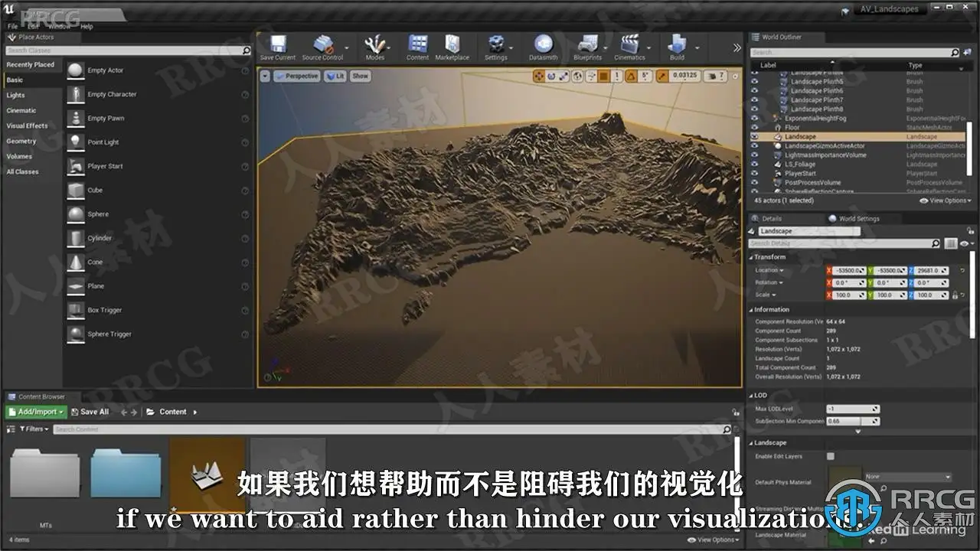
Task: Toggle rotation snapping in the viewport toolbar
Action: tap(631, 76)
